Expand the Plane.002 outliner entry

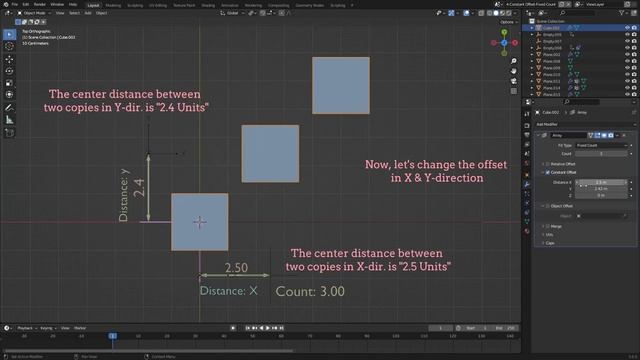[x=532, y=54]
